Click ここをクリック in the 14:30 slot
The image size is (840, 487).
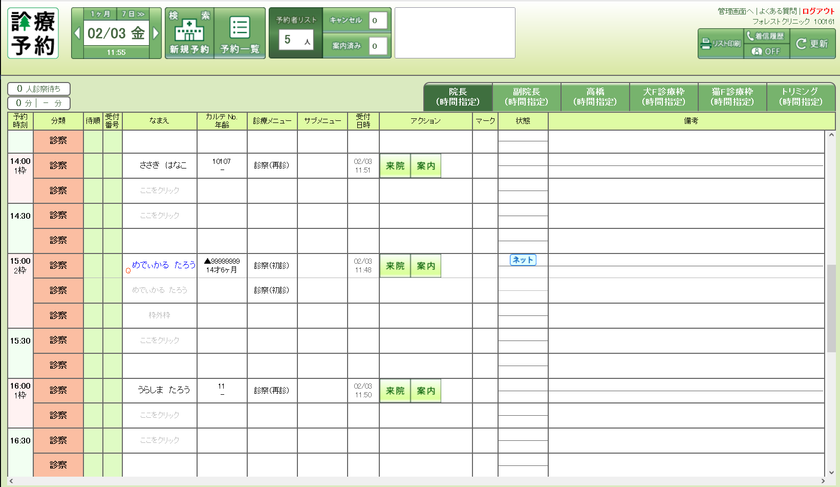[160, 215]
